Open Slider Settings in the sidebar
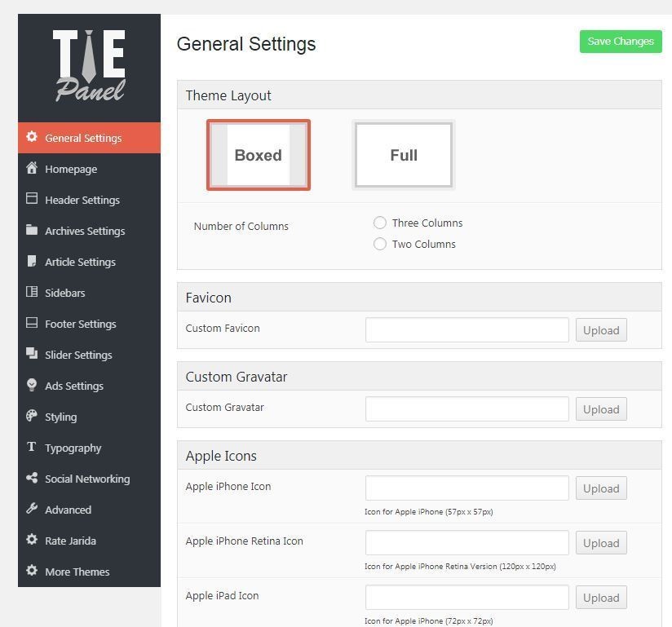This screenshot has width=672, height=627. point(78,355)
